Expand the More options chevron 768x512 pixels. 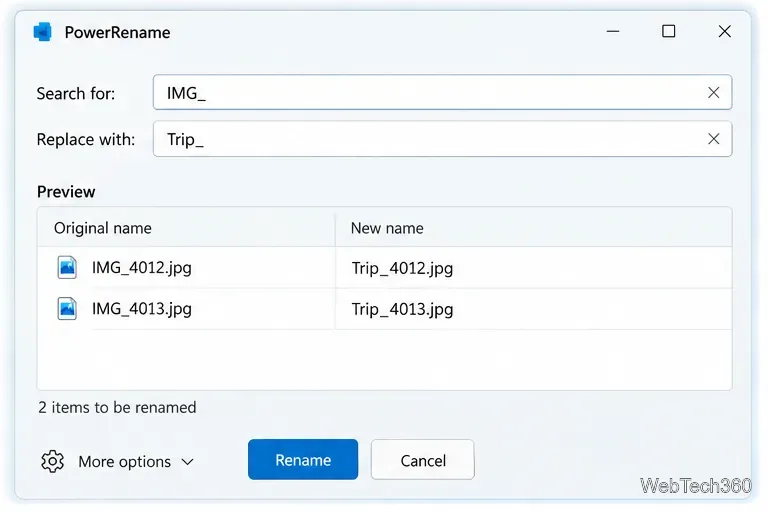point(188,462)
